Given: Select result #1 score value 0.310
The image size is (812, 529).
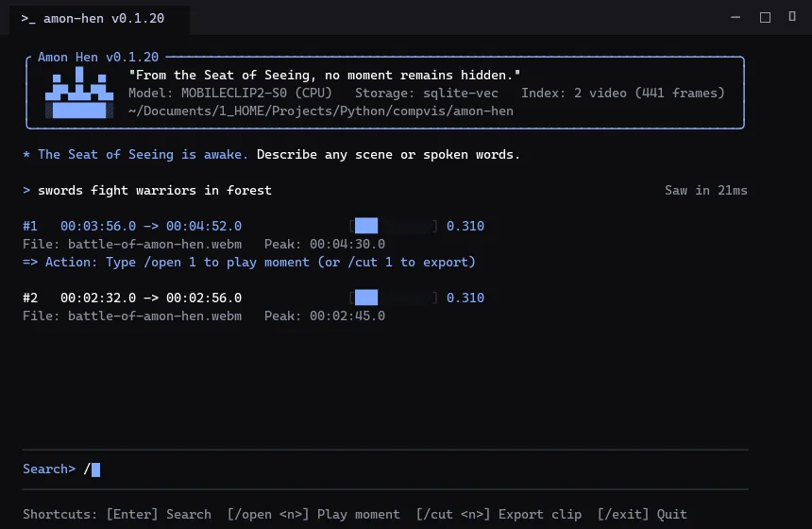Looking at the screenshot, I should (x=465, y=226).
